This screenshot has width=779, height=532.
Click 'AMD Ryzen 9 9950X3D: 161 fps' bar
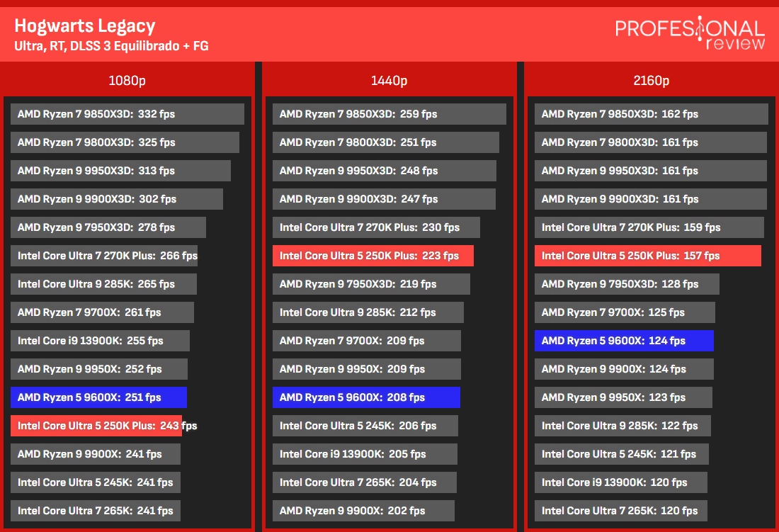click(651, 171)
